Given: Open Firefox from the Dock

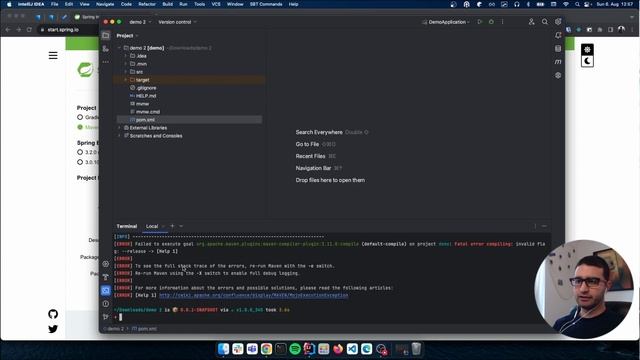Looking at the screenshot, I should 338,349.
